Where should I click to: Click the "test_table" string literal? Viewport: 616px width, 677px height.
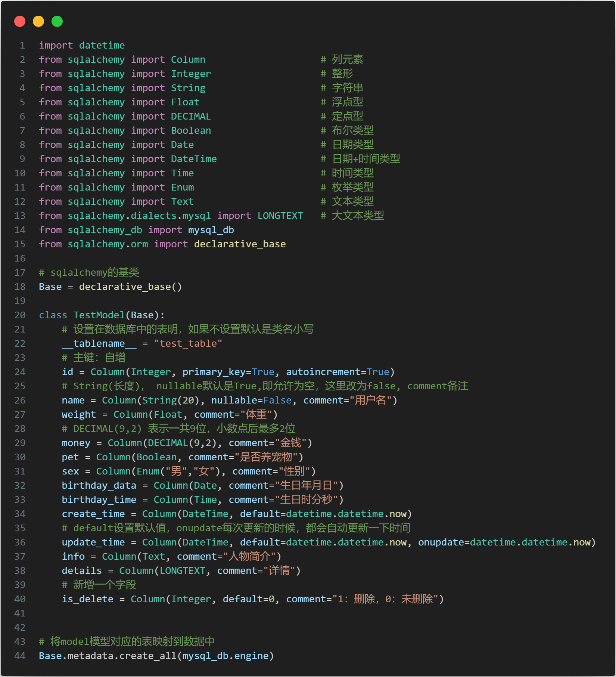click(x=188, y=343)
